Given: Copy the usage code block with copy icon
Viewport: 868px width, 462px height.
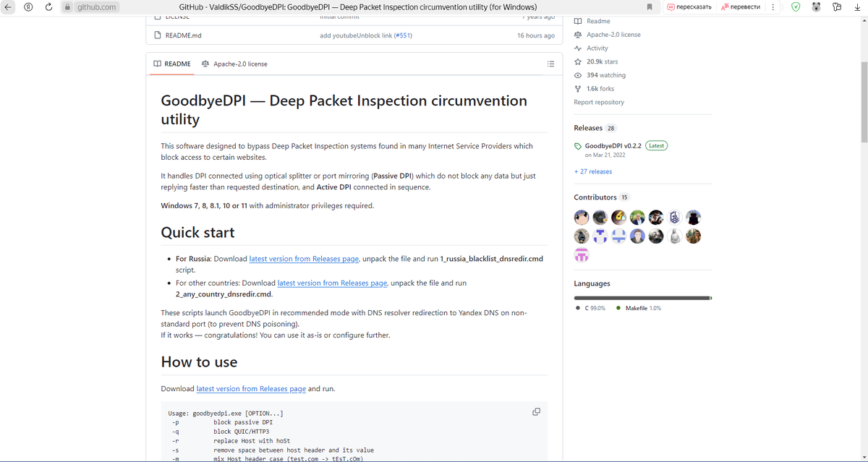Looking at the screenshot, I should [536, 411].
